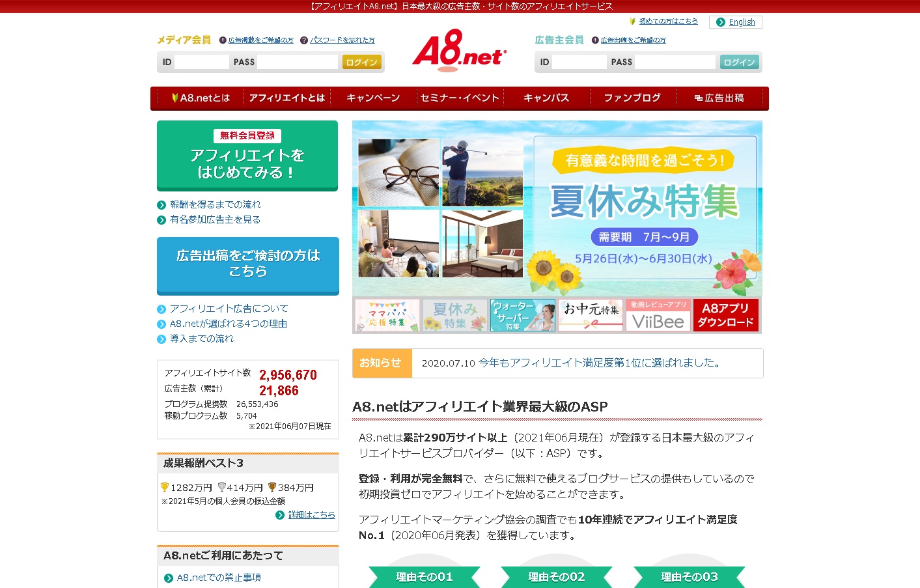
Task: Click the お中元特集 thumbnail
Action: [x=591, y=315]
